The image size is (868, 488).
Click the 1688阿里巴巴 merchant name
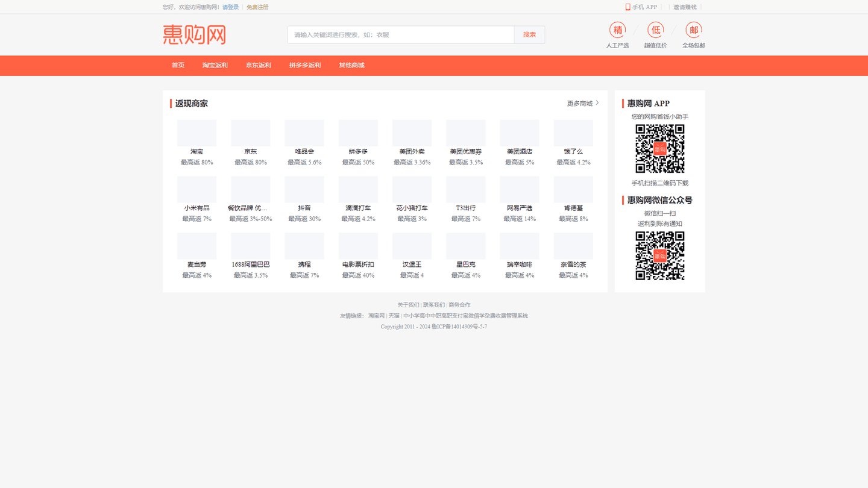pyautogui.click(x=251, y=264)
